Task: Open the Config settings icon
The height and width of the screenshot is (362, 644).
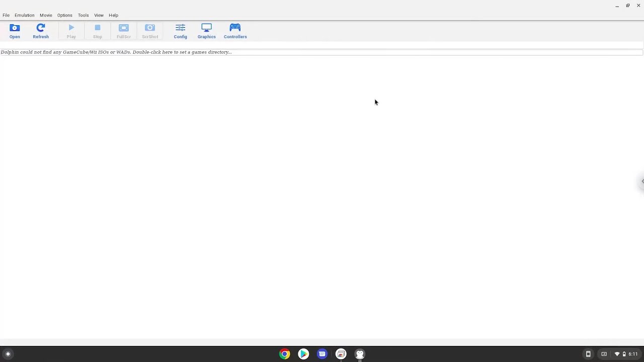Action: (x=180, y=31)
